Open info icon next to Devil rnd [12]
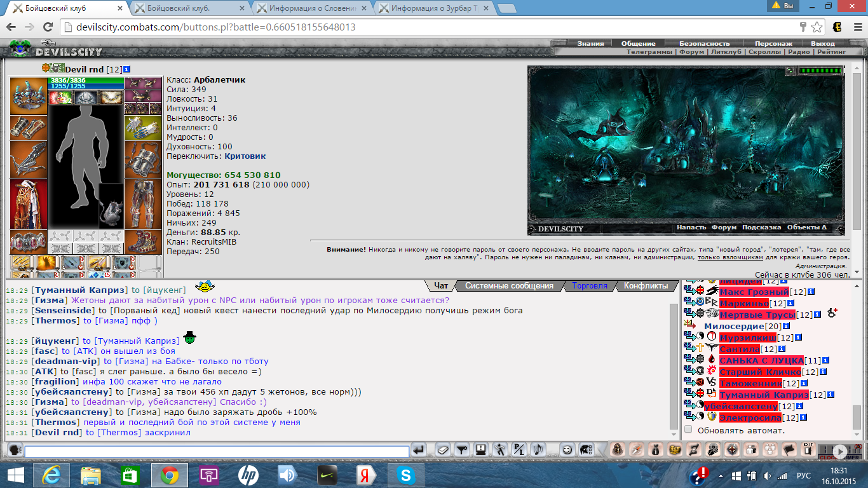The image size is (868, 488). [x=126, y=69]
